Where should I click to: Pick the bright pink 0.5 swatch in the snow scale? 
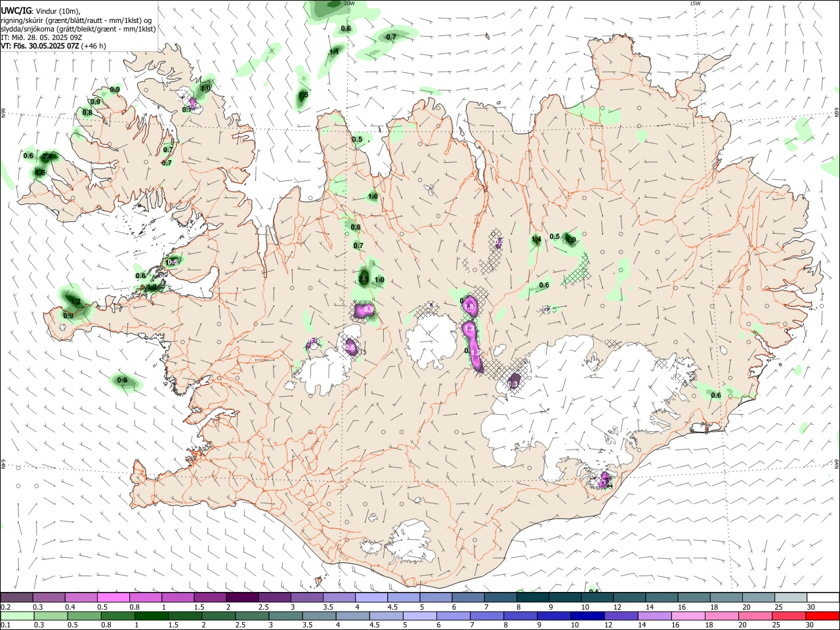pyautogui.click(x=113, y=598)
